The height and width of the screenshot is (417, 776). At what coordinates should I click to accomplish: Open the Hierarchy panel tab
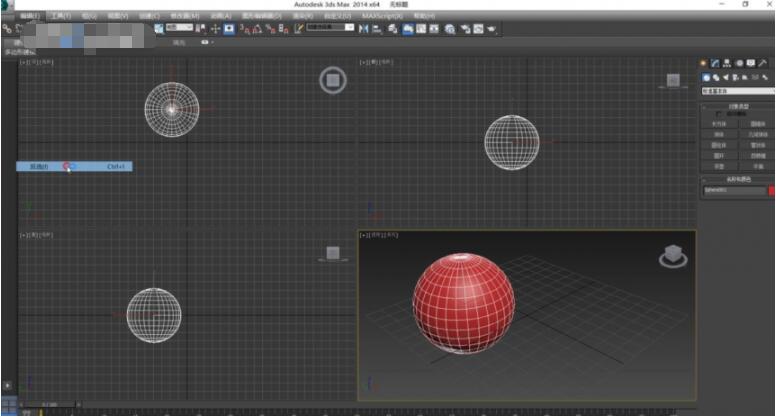726,63
